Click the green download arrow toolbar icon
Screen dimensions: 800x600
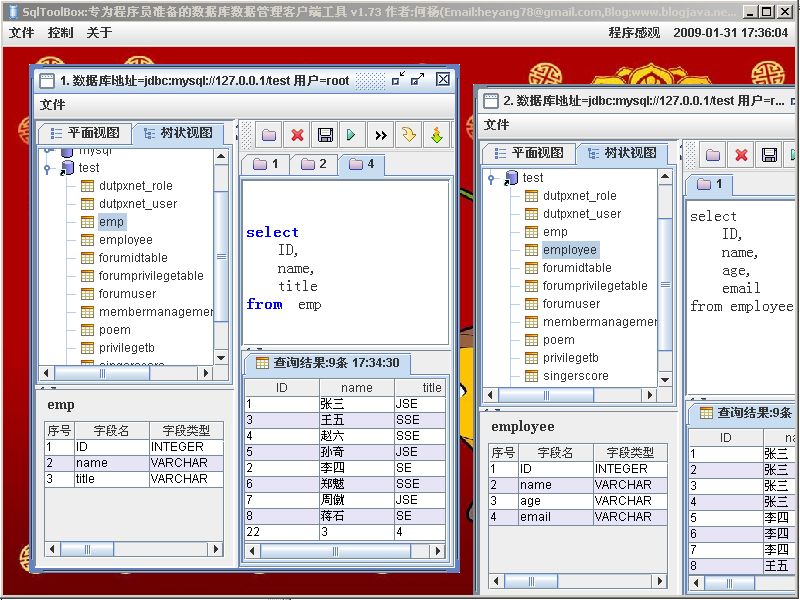(437, 135)
